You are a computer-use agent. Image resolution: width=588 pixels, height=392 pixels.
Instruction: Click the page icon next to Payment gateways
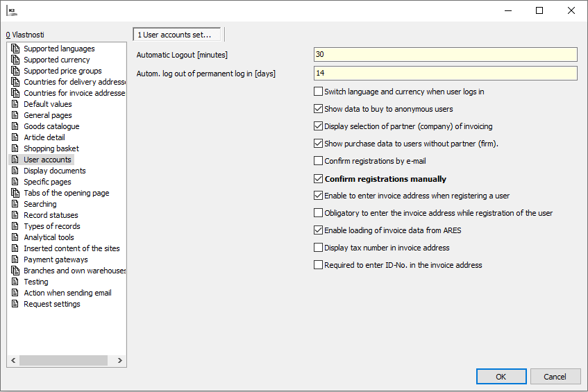15,259
